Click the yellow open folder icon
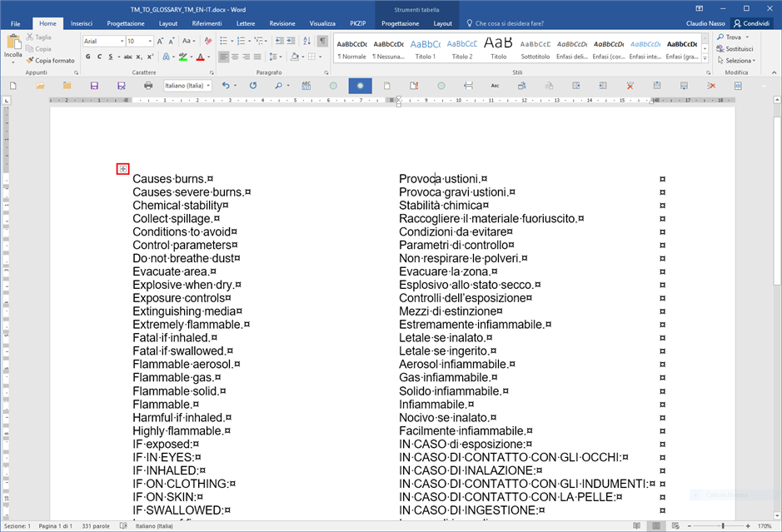Viewport: 782px width, 532px height. (x=40, y=86)
